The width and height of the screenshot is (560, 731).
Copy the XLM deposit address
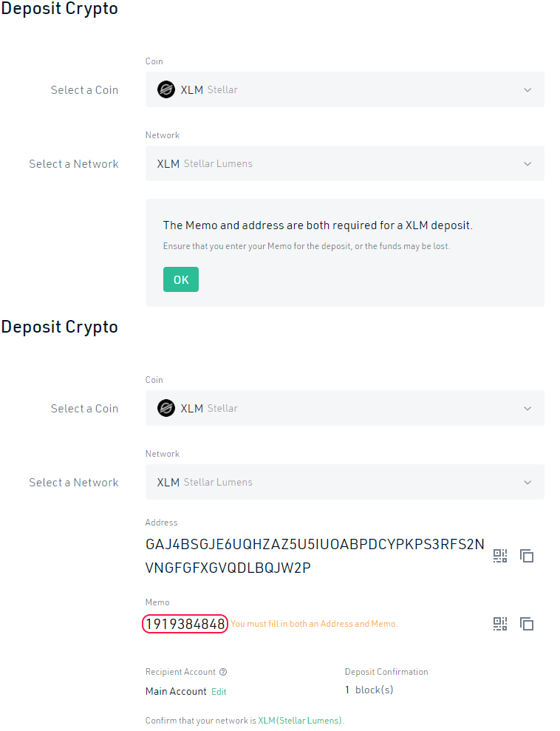527,556
